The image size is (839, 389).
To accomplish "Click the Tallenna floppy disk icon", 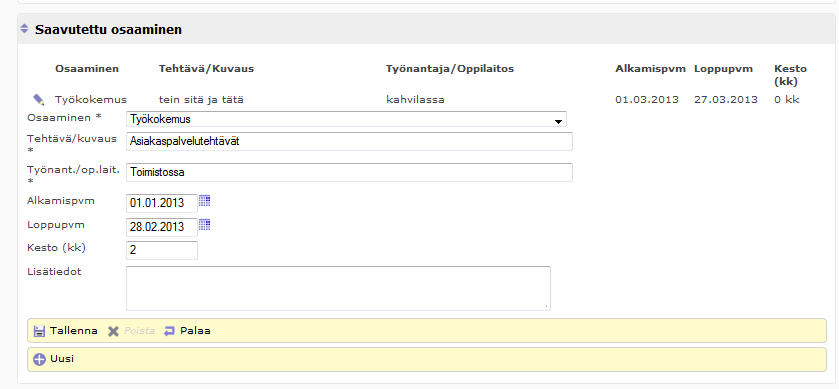I will pos(39,331).
